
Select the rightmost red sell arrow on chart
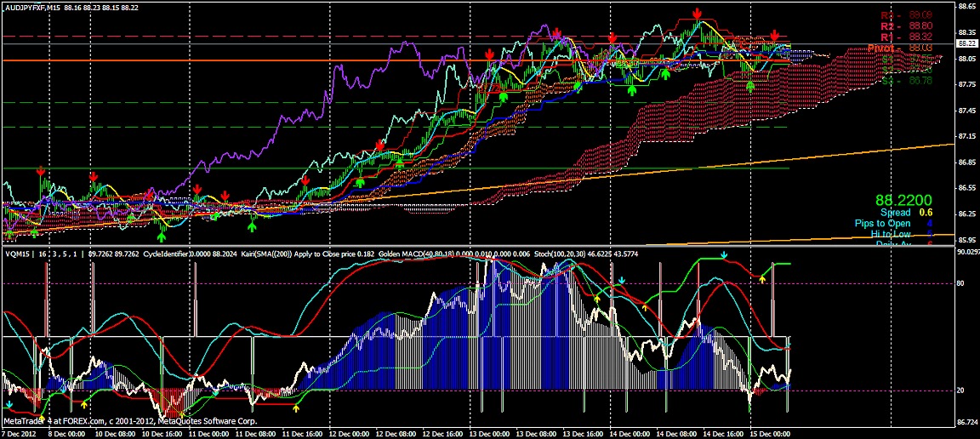pos(774,36)
